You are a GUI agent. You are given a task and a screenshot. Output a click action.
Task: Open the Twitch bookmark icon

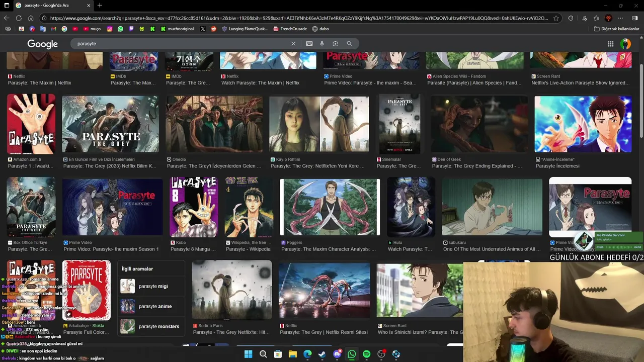[131, 29]
